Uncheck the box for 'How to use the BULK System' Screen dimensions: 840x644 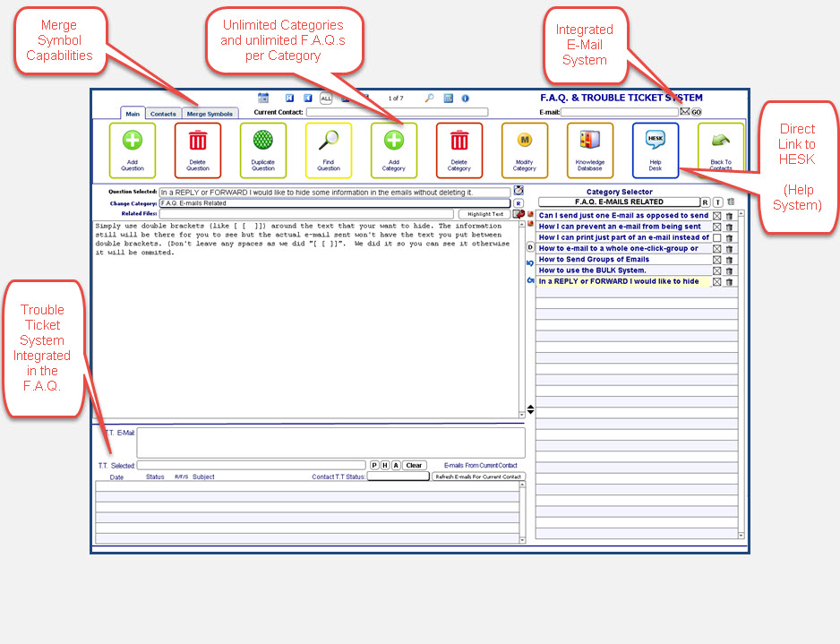(716, 270)
